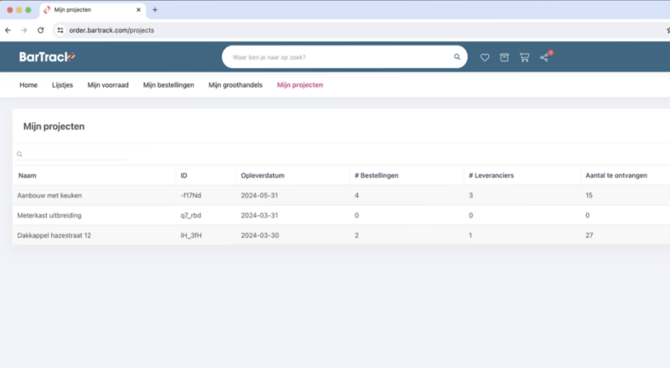Open site info icon beside the URL

click(x=60, y=30)
